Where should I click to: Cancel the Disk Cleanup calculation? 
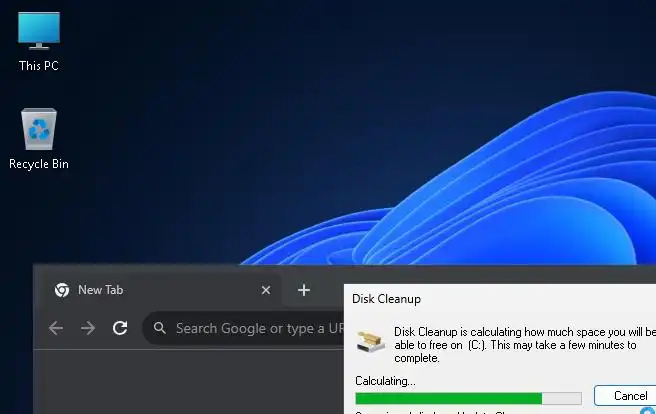click(625, 396)
